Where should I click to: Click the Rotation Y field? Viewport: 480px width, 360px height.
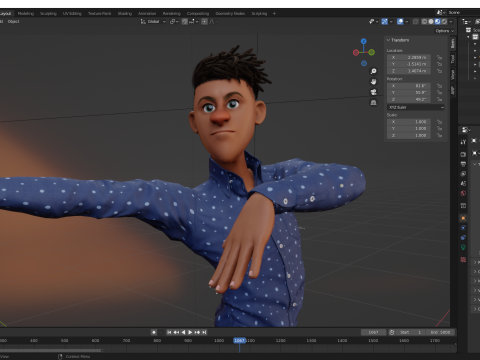[x=409, y=92]
